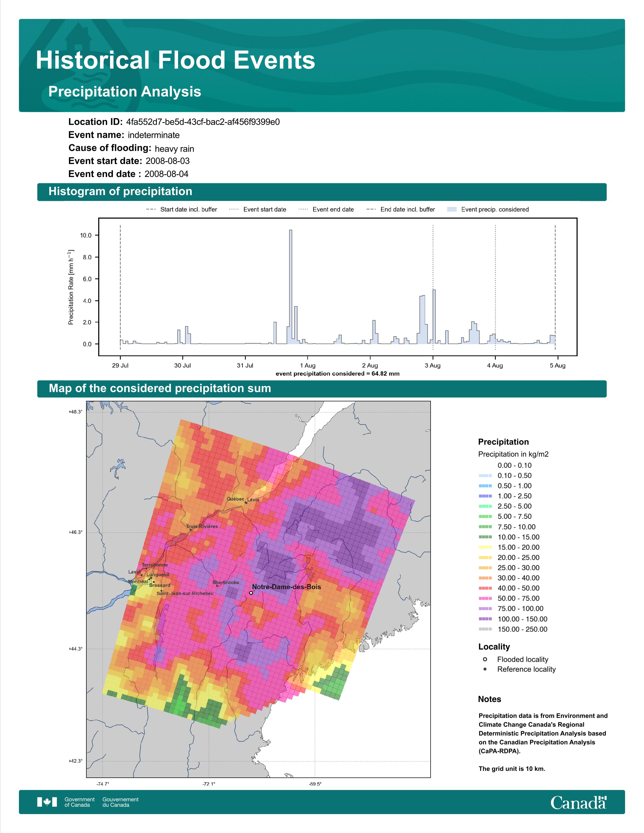Select the Notre-Dame-des-Bois flooded locality marker
Screen dimensions: 644x833
[251, 593]
